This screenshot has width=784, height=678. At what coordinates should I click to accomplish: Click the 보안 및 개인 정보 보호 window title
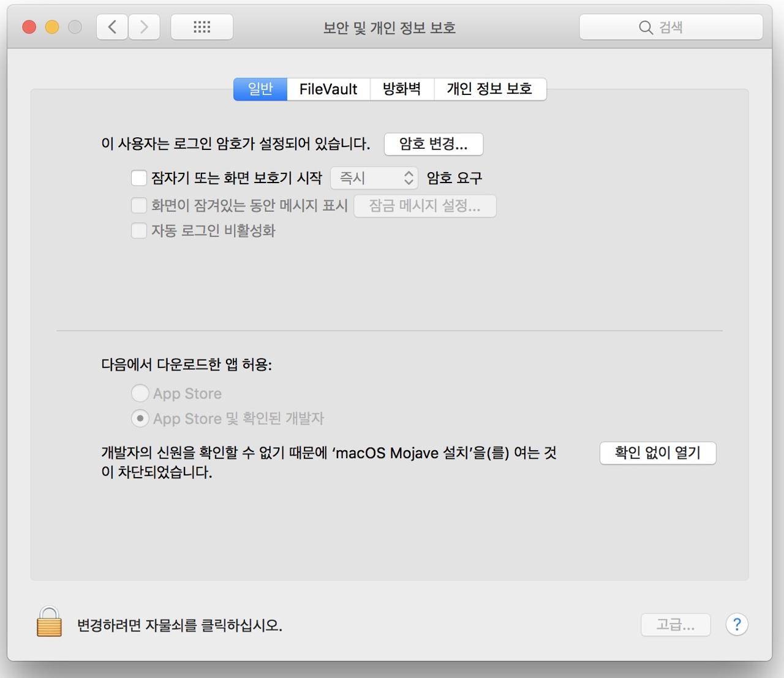(x=390, y=28)
